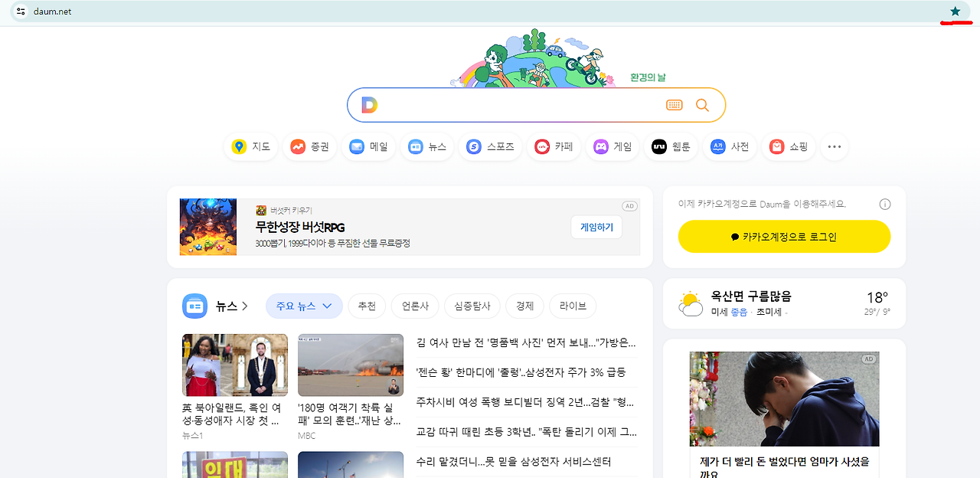
Task: Click the magnifier icon to search
Action: coord(702,104)
